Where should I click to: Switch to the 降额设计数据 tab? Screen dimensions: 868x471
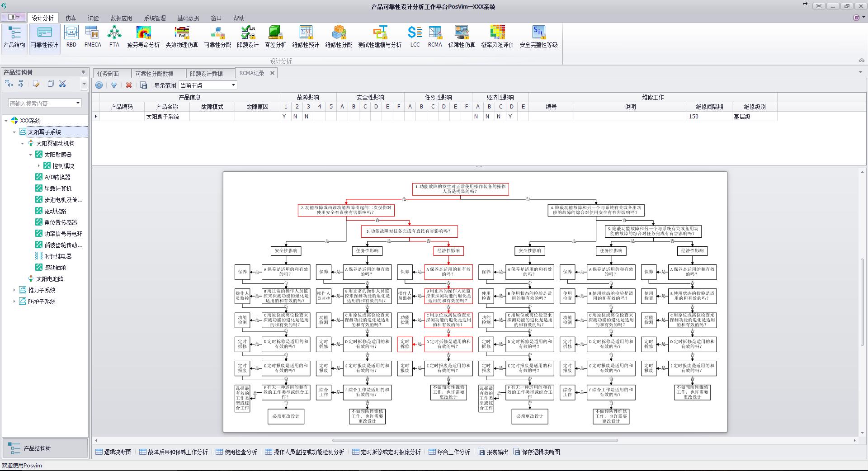(211, 73)
